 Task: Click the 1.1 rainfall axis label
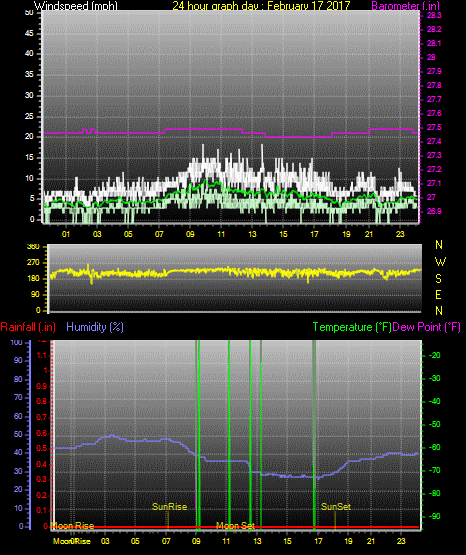point(42,355)
